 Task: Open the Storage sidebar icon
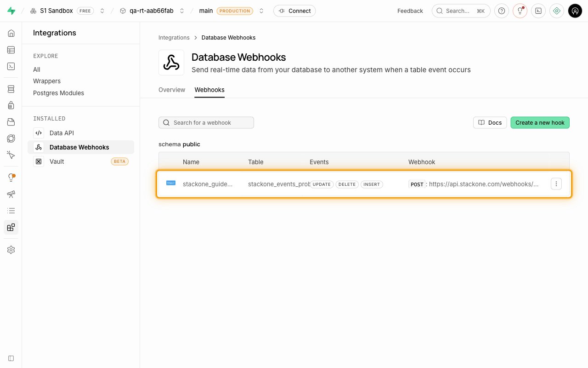tap(11, 122)
